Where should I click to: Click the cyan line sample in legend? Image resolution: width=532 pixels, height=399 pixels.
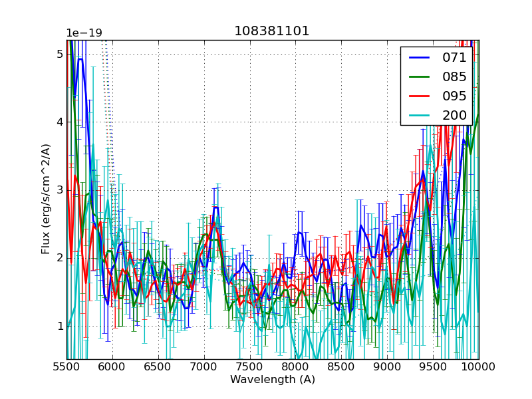tap(419, 115)
